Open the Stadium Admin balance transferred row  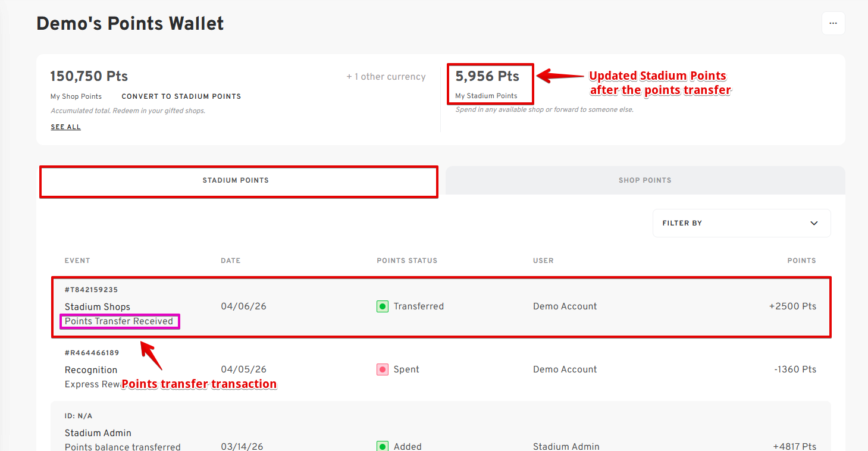pos(440,433)
